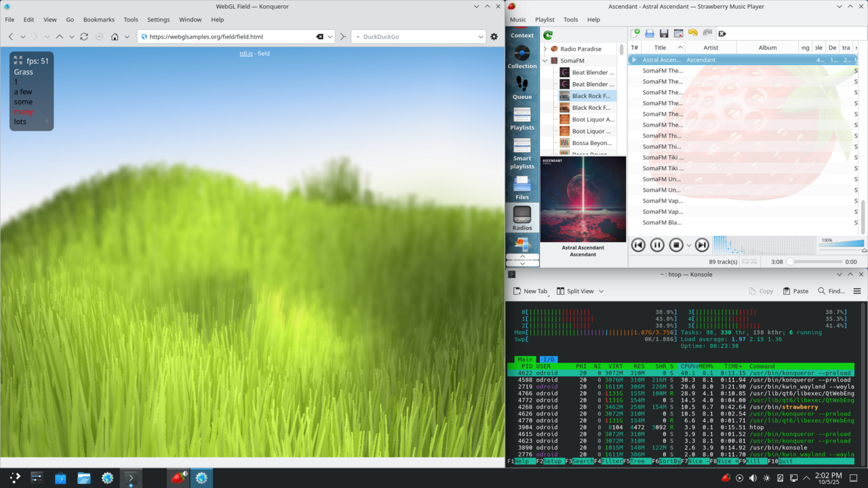Click the Home icon in Konqueror toolbar

(x=115, y=37)
